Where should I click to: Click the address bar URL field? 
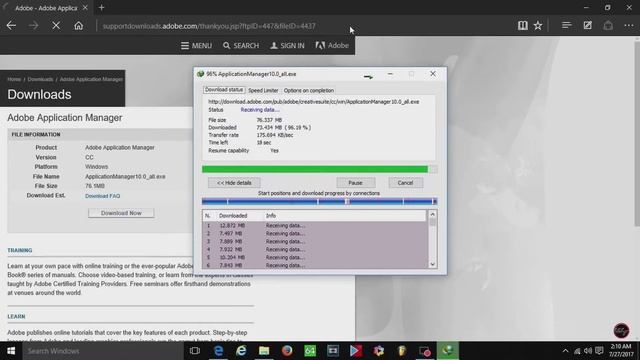[209, 26]
